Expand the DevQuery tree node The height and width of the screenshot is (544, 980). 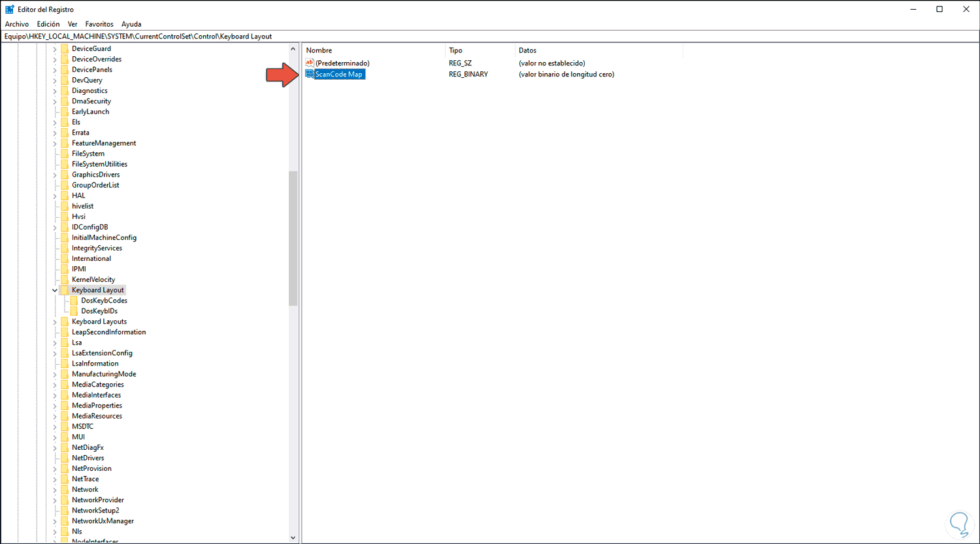tap(55, 80)
